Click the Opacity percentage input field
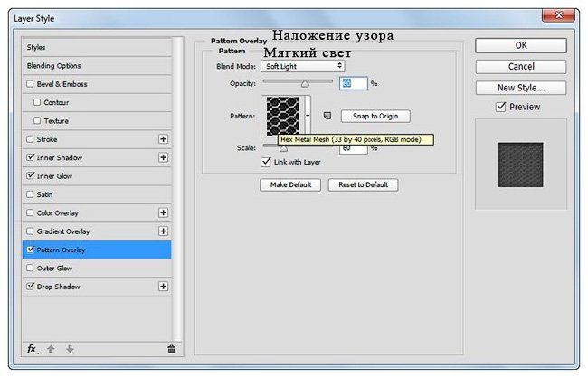Screen dimensions: 588x377 (353, 83)
